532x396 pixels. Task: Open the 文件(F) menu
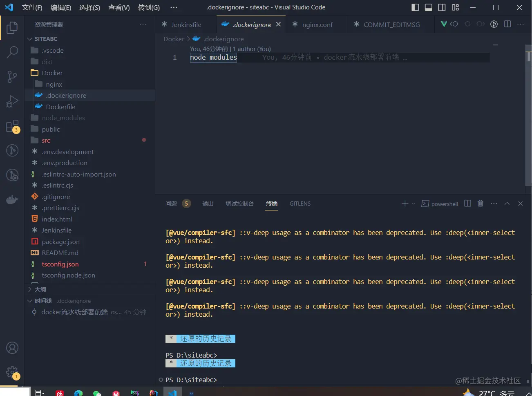coord(32,7)
